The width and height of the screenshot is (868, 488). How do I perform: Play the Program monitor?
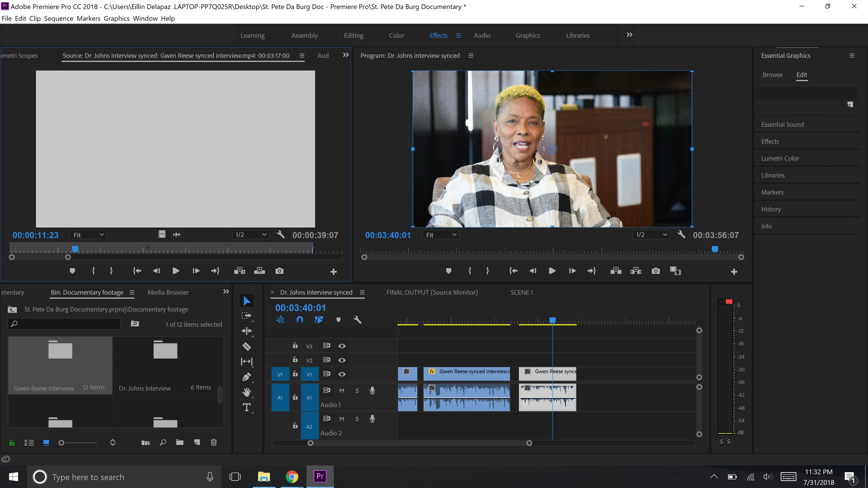(x=552, y=271)
